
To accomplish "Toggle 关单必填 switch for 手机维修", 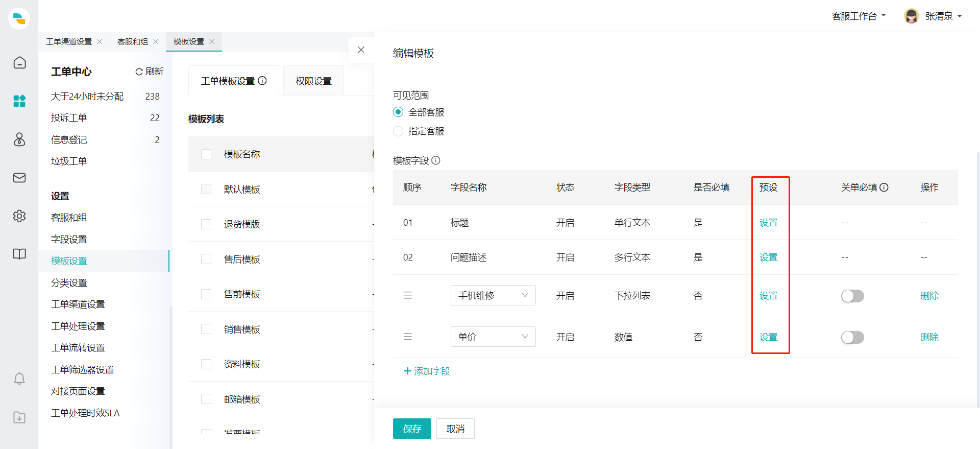I will [852, 296].
